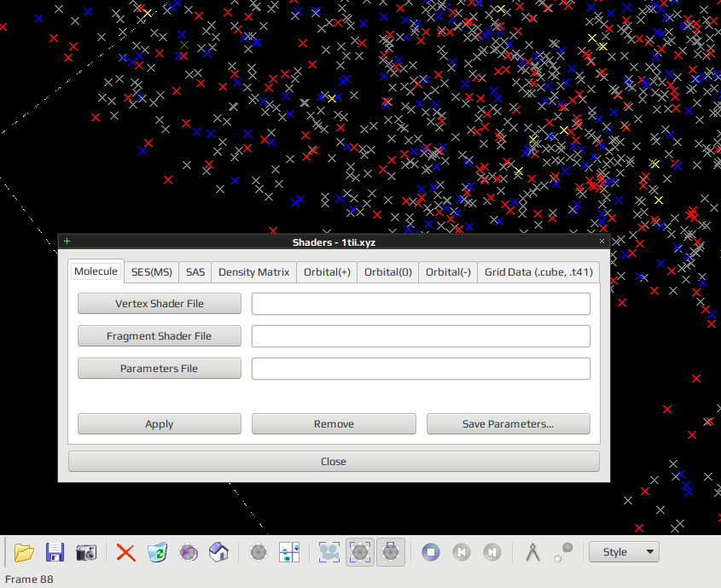This screenshot has height=588, width=721.
Task: Apply the shader settings
Action: [160, 424]
